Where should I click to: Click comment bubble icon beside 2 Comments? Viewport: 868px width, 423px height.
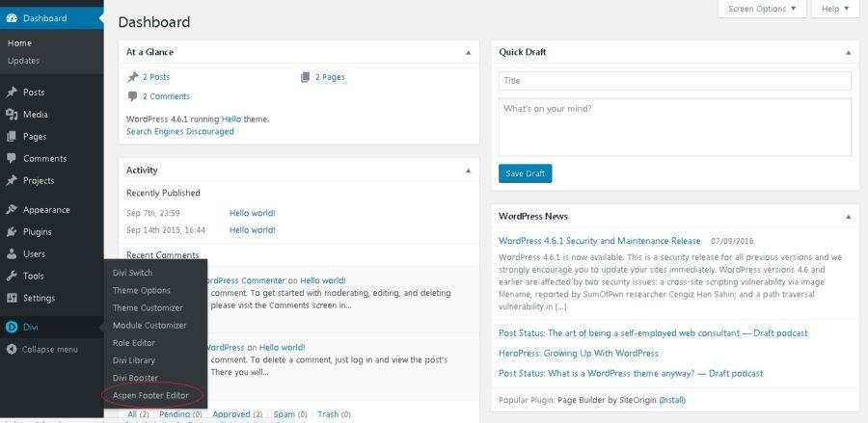click(132, 96)
